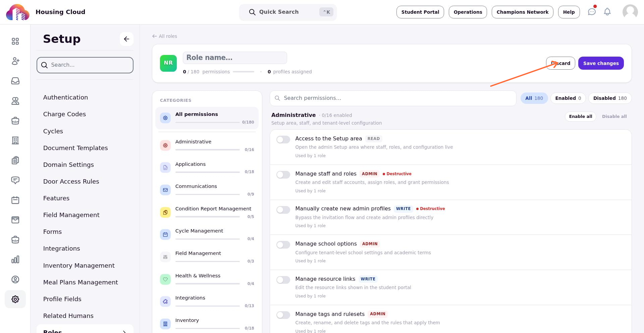Open Charge Codes in Setup menu
Screen dimensions: 644x333
(x=64, y=114)
